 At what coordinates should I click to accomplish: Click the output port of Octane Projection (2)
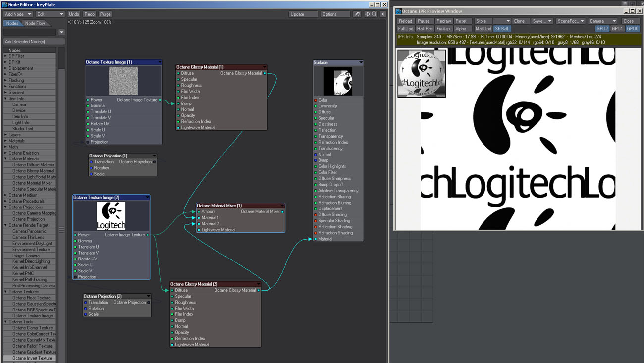[149, 302]
